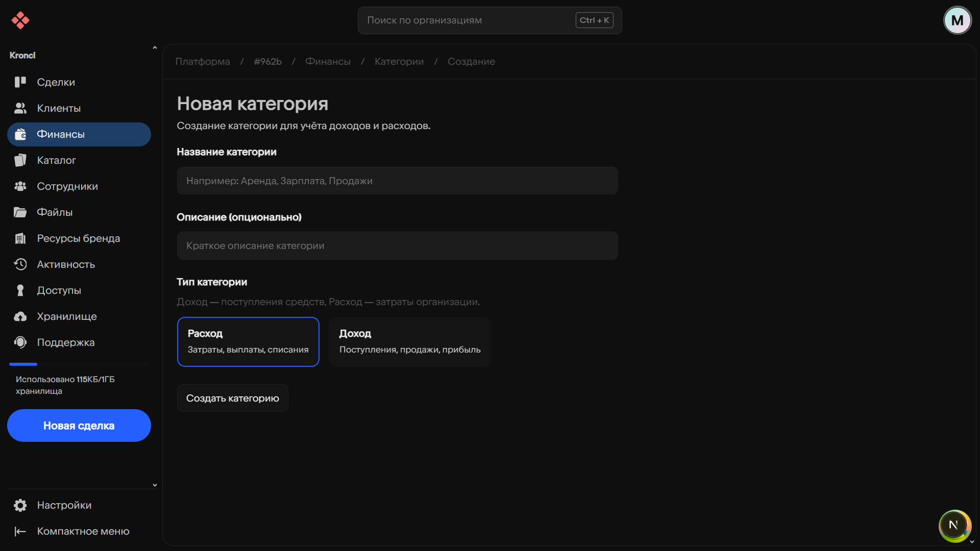
Task: Collapse the Kroncl sidebar section arrow
Action: (155, 48)
